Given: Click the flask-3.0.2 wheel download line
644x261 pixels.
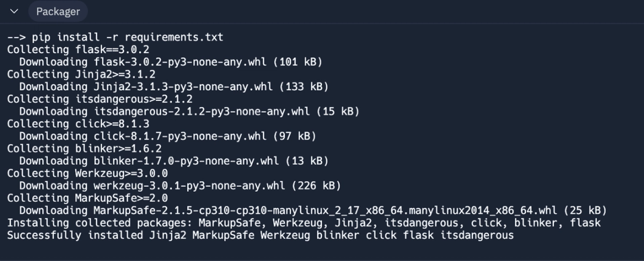Looking at the screenshot, I should tap(171, 62).
